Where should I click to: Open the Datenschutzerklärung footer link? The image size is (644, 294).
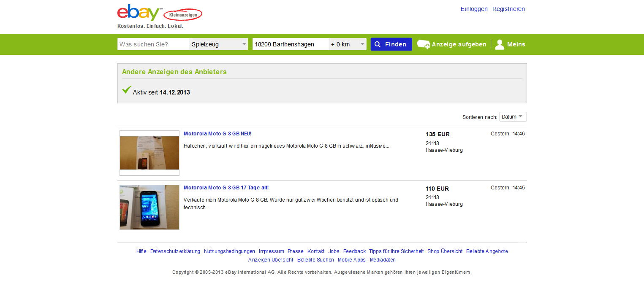point(175,251)
